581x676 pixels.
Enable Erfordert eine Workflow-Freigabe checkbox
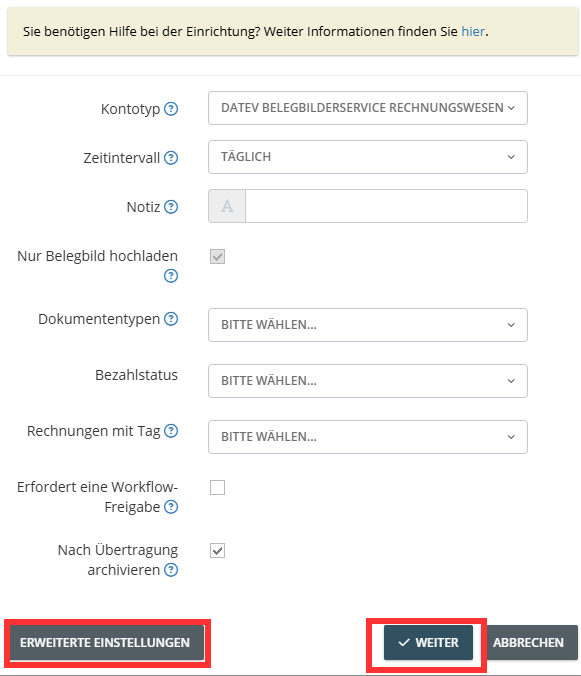(x=218, y=488)
